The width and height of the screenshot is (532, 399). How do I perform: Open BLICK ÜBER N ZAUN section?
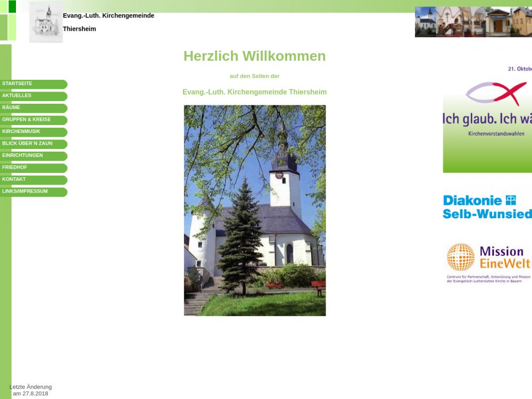[33, 144]
